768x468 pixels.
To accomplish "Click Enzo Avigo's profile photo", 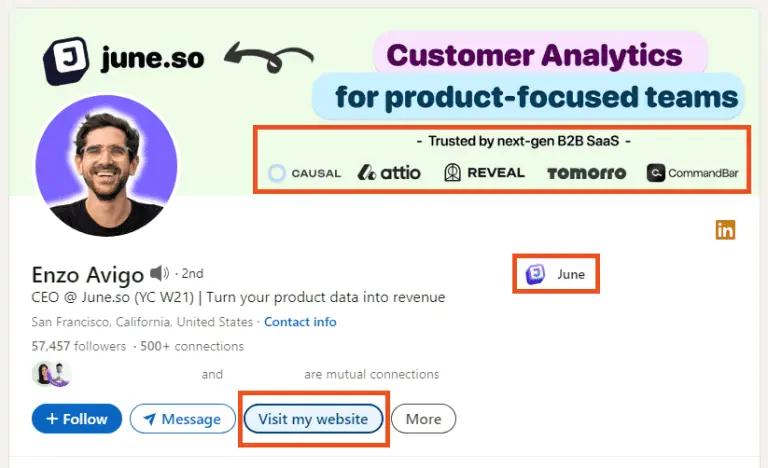I will click(x=106, y=165).
